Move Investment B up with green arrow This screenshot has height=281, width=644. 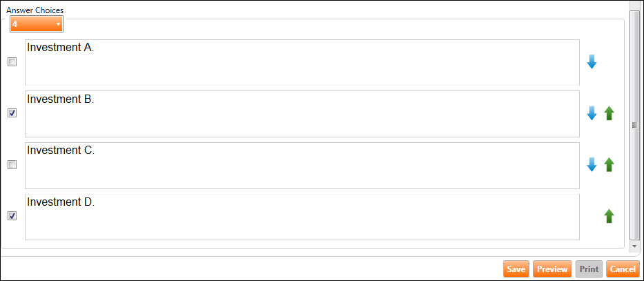pos(609,113)
